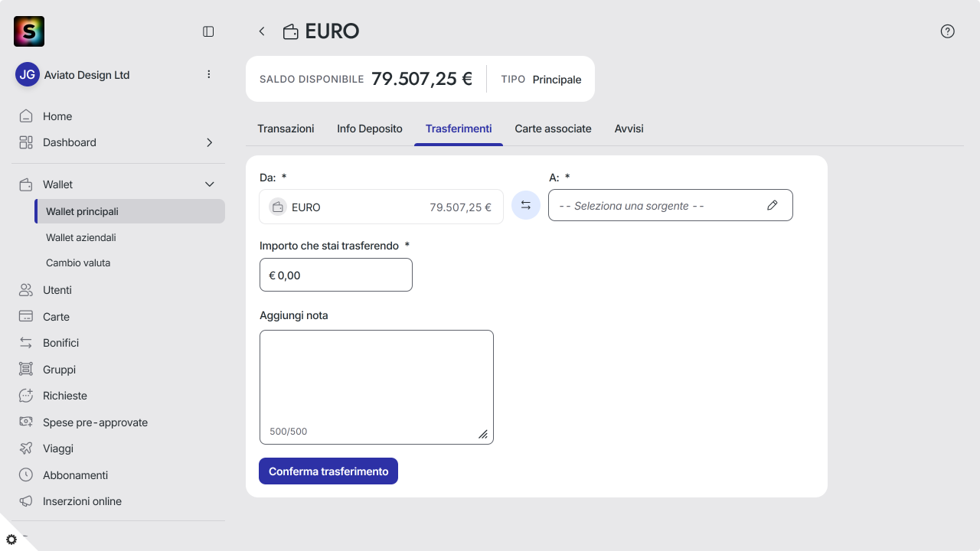Click the 79.507,25 € available balance
The image size is (980, 551).
click(x=422, y=79)
